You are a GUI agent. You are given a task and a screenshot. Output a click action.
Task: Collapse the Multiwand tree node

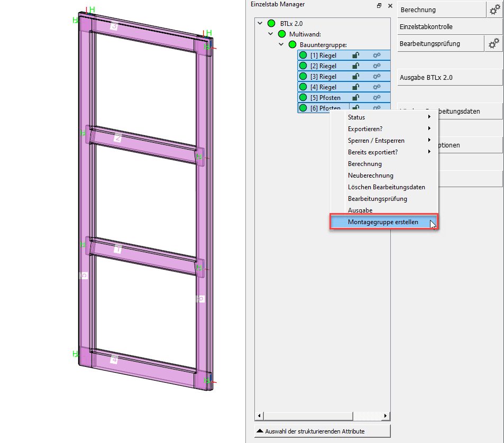pyautogui.click(x=271, y=34)
